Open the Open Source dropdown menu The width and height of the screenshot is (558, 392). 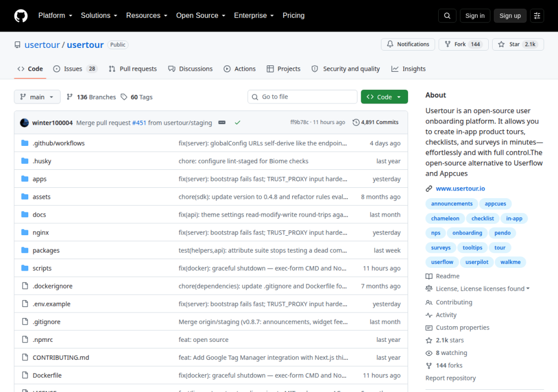click(201, 16)
